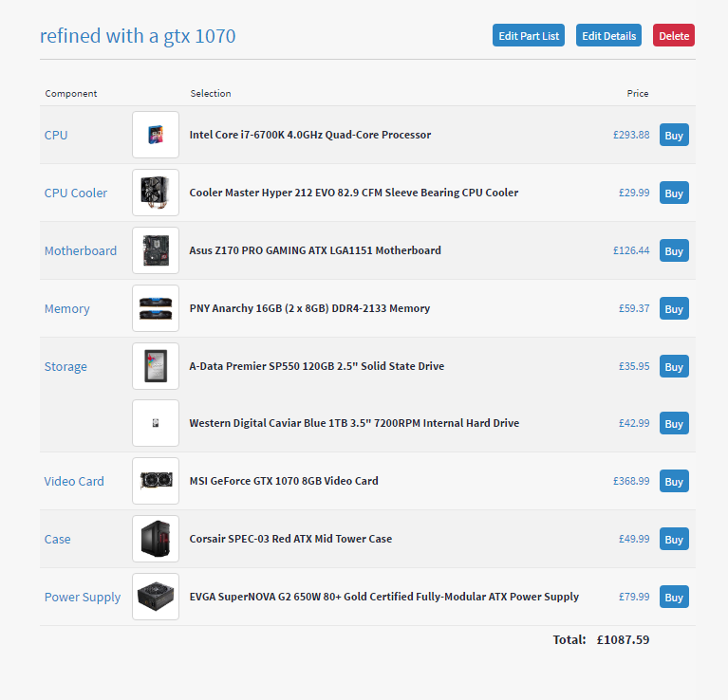Open the CPU Cooler category link
Viewport: 728px width, 700px height.
[x=76, y=193]
